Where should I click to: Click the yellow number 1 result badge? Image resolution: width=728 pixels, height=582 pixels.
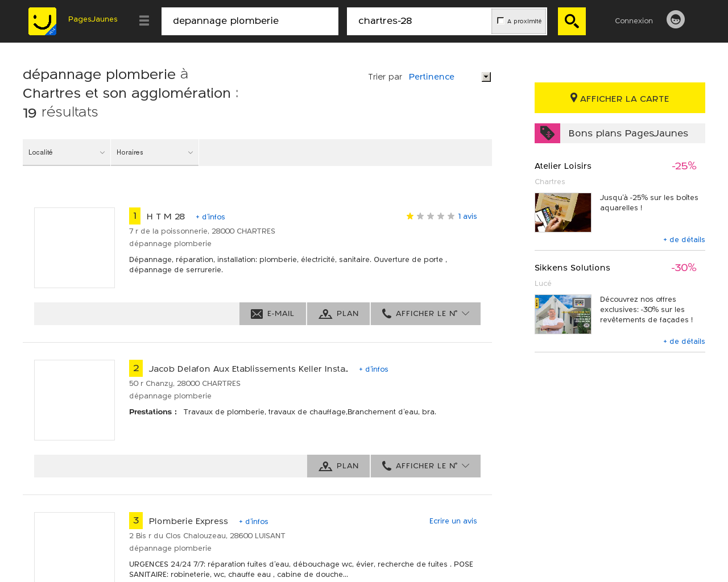pos(135,216)
